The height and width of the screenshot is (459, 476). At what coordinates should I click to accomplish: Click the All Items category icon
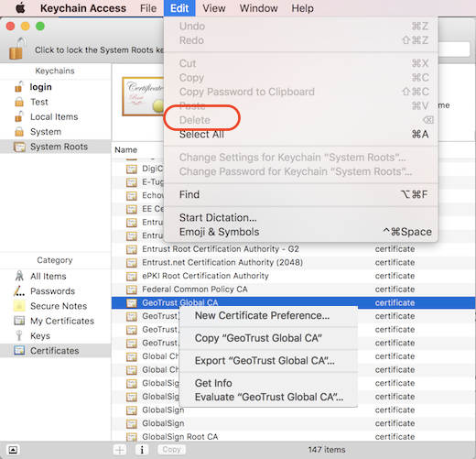(19, 276)
